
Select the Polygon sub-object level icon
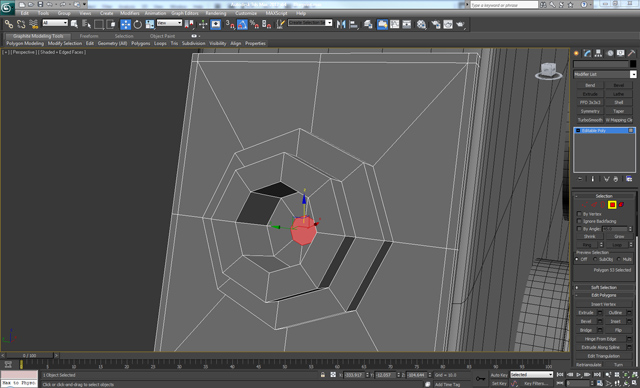click(x=612, y=205)
